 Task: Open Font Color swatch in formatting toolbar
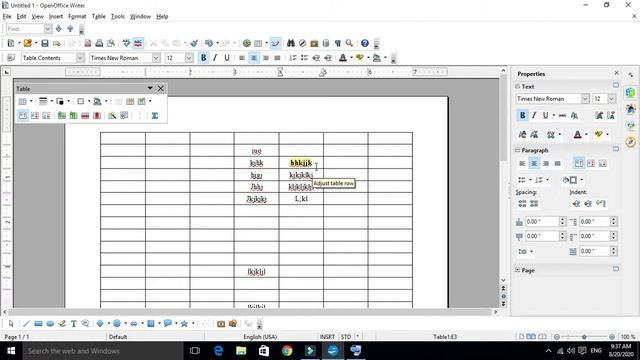[x=343, y=58]
